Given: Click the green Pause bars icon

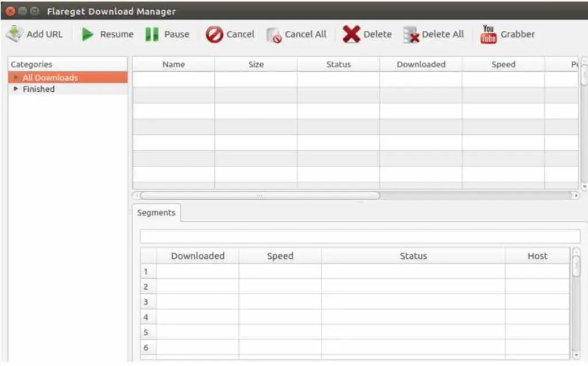Looking at the screenshot, I should tap(152, 34).
